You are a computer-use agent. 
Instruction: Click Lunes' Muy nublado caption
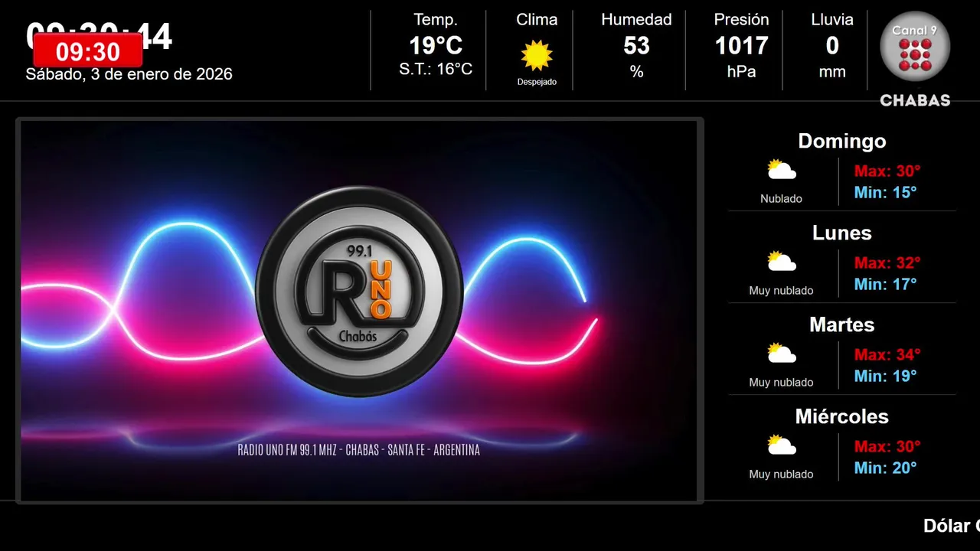click(782, 291)
